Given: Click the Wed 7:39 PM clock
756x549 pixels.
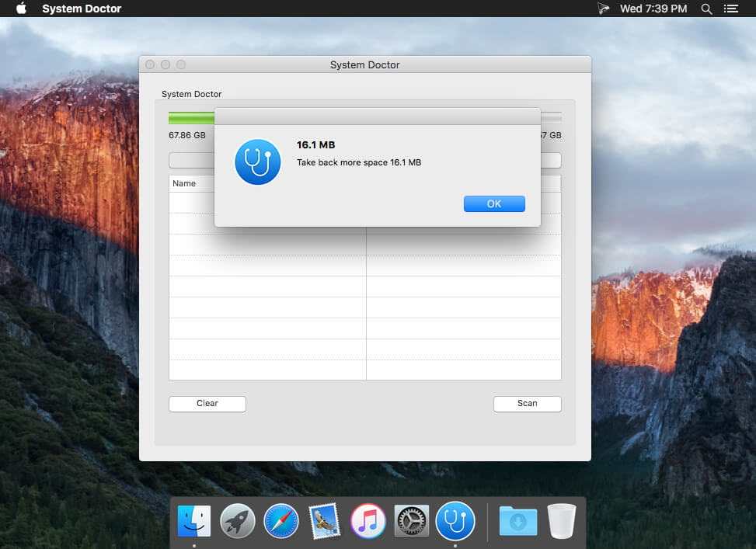Looking at the screenshot, I should [x=653, y=9].
